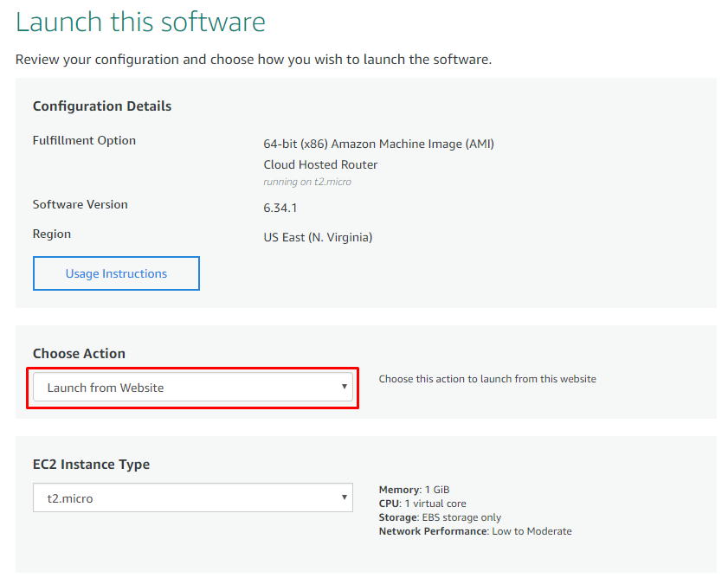Click the 'US East (N. Virginia)' value
728x584 pixels.
click(x=318, y=238)
